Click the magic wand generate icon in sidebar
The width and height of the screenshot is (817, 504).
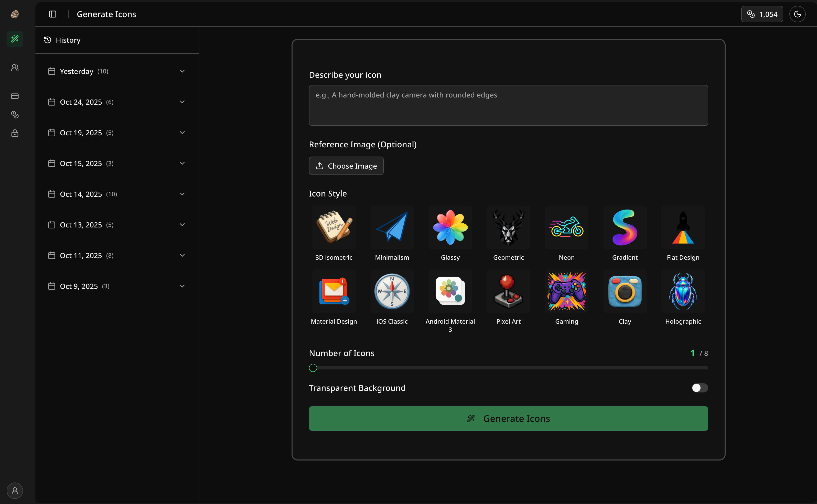15,39
